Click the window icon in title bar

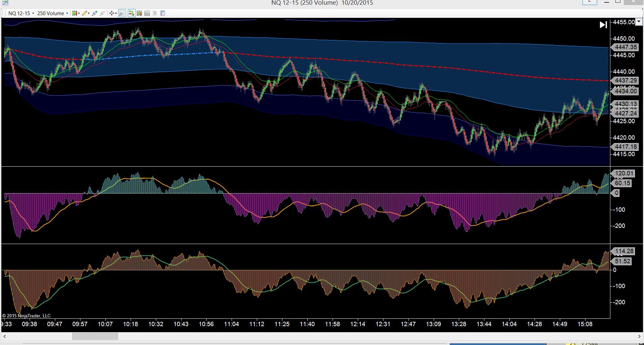pyautogui.click(x=5, y=3)
